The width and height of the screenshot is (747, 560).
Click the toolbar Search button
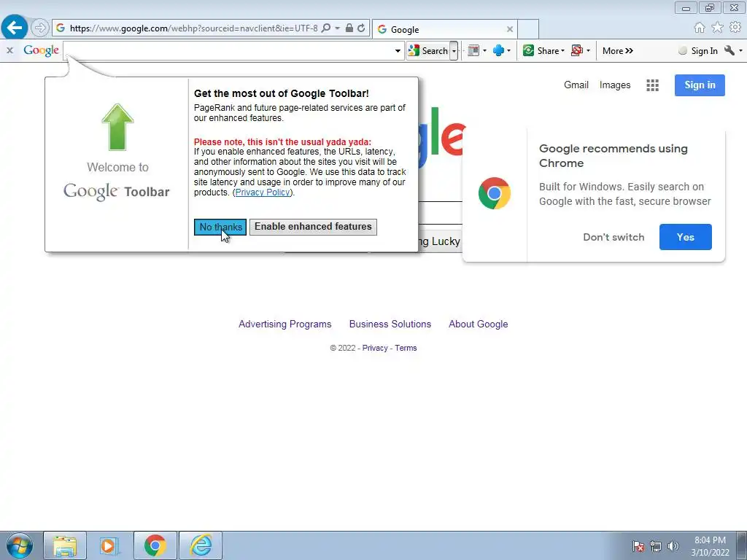click(x=427, y=51)
